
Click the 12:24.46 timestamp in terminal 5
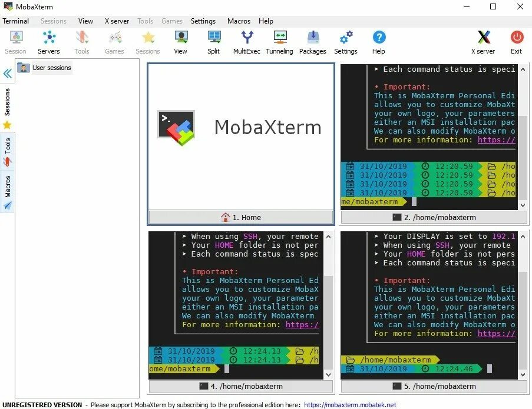(x=454, y=368)
